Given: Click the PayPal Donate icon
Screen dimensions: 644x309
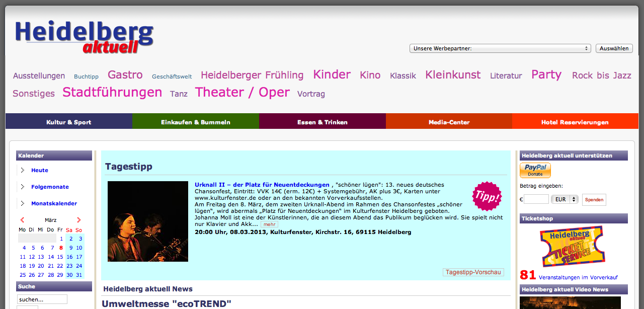Looking at the screenshot, I should coord(535,170).
